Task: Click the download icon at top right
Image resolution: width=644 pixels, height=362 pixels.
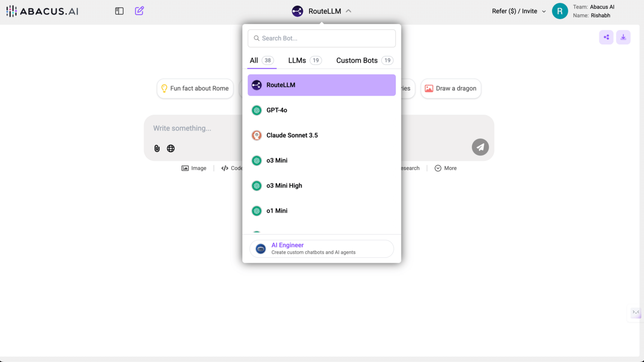Action: (x=623, y=37)
